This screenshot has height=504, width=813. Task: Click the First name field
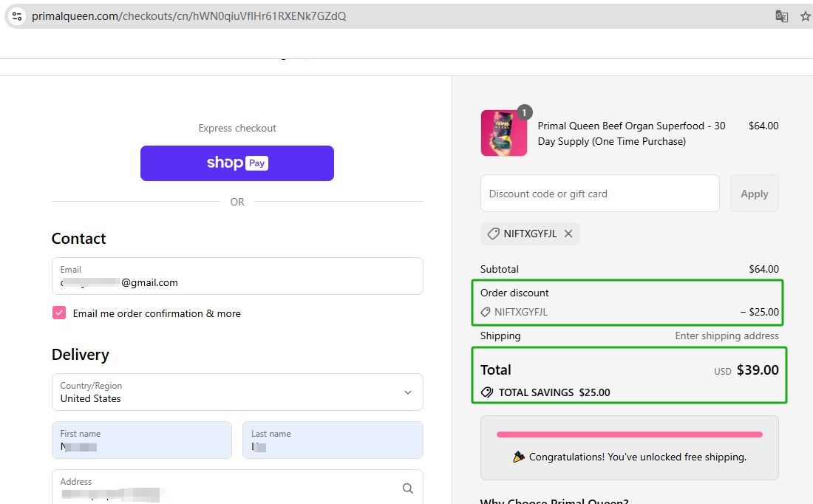[142, 440]
